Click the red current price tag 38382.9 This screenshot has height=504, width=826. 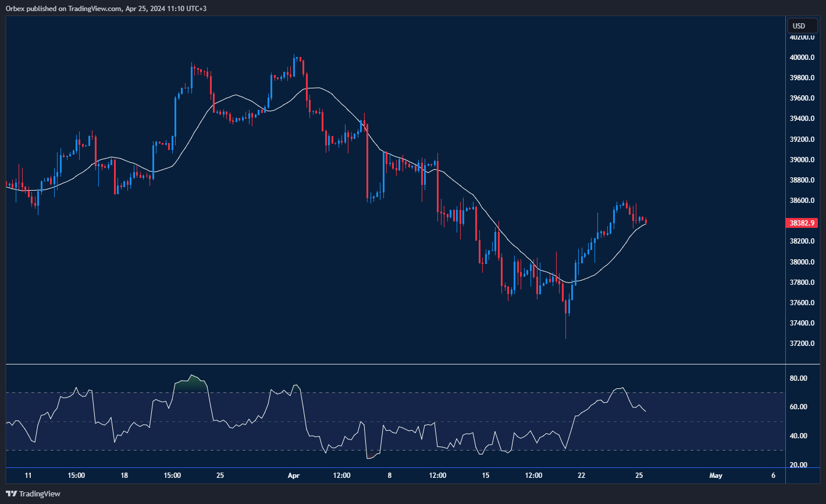click(801, 223)
